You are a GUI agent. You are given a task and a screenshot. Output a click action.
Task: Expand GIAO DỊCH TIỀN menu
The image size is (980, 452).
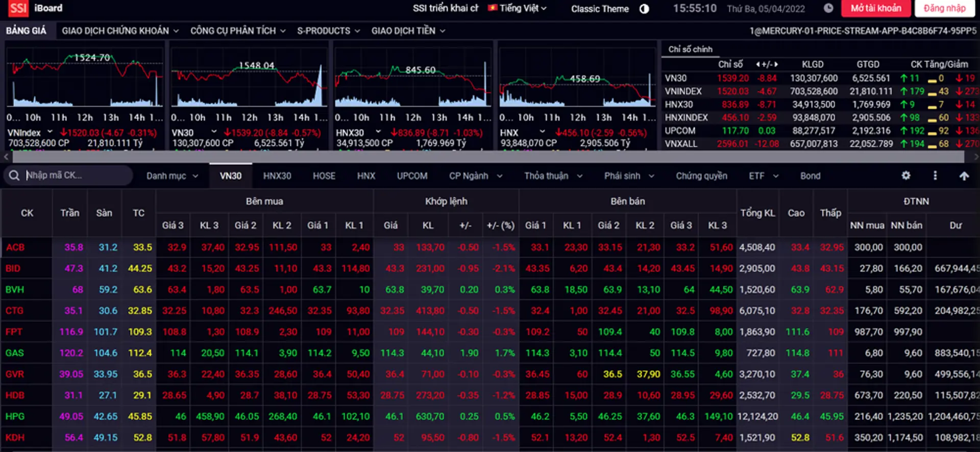[408, 31]
